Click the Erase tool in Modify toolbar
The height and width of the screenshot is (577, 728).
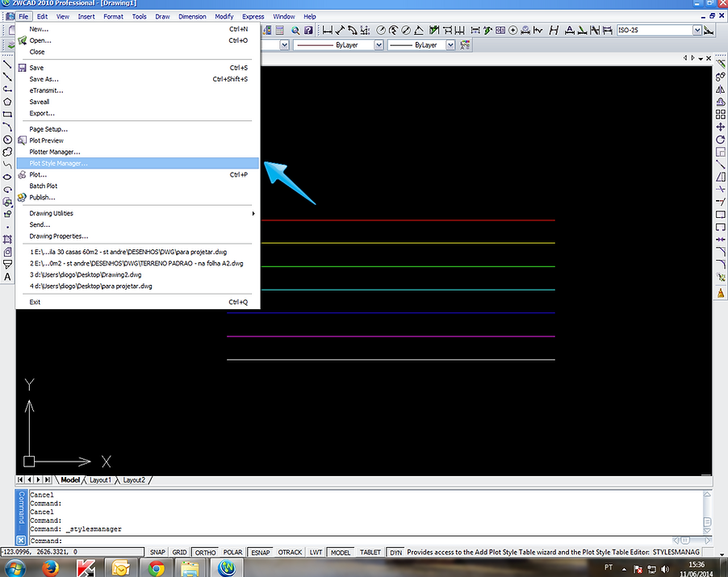point(720,64)
